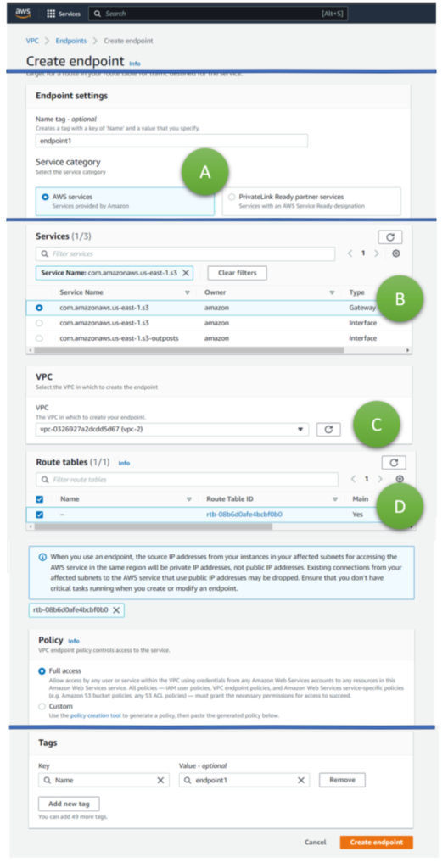The image size is (448, 868).
Task: Go to VPC breadcrumb link
Action: coord(32,41)
